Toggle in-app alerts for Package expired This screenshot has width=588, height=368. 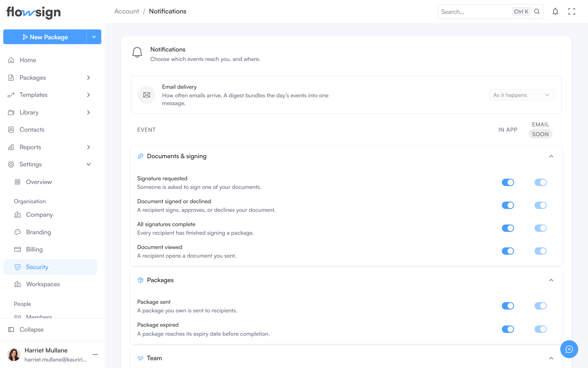coord(508,329)
